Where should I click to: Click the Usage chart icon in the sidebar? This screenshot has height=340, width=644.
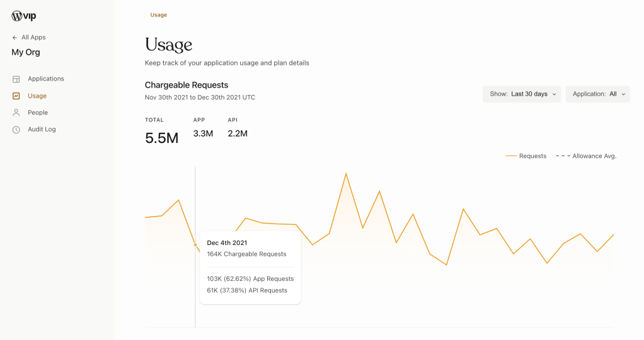[16, 96]
